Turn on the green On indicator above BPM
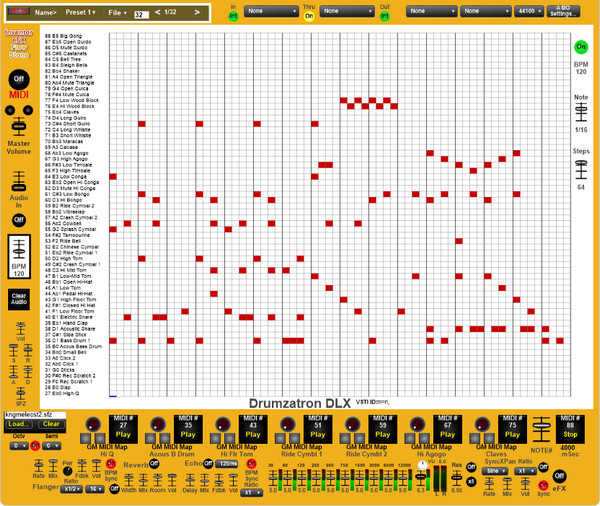This screenshot has width=600, height=506. pyautogui.click(x=581, y=47)
